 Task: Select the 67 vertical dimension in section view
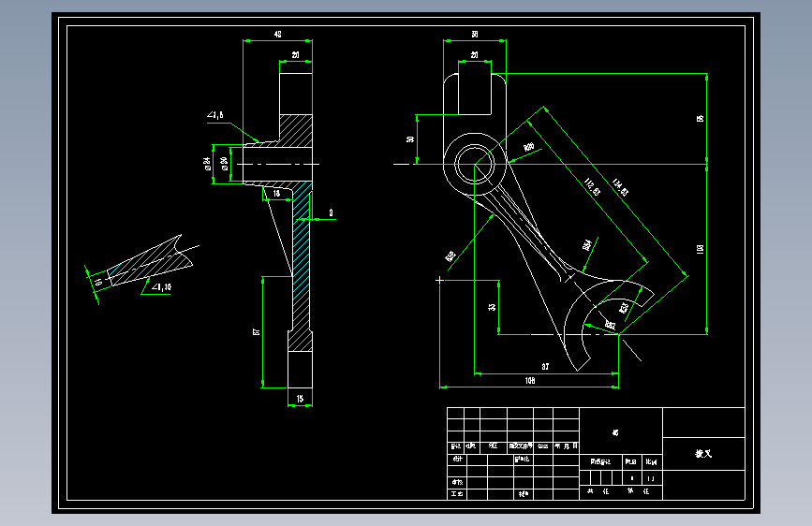(x=256, y=332)
